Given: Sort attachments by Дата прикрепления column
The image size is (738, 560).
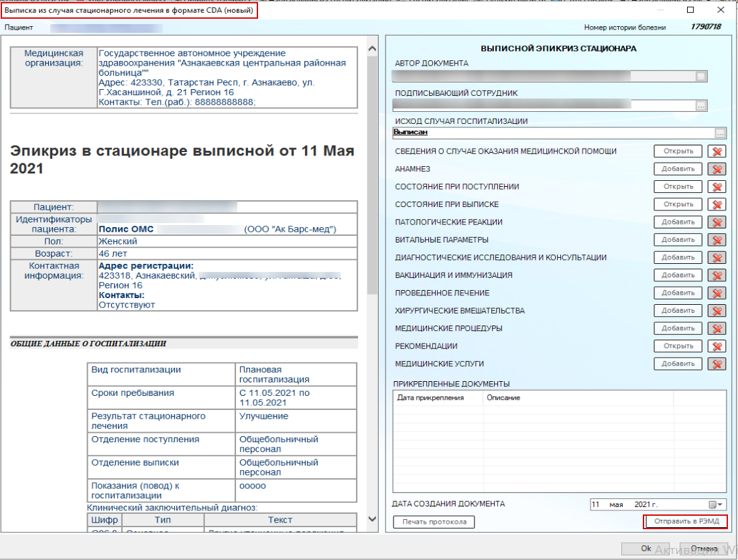Looking at the screenshot, I should pyautogui.click(x=438, y=398).
